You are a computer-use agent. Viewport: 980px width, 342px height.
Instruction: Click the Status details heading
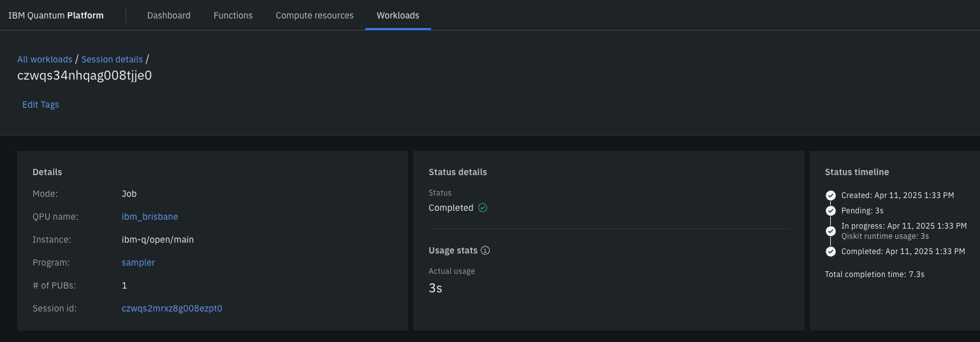(458, 172)
